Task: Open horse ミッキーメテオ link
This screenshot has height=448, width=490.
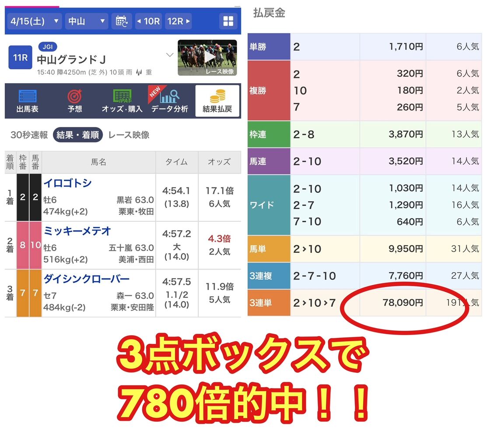Action: point(77,231)
